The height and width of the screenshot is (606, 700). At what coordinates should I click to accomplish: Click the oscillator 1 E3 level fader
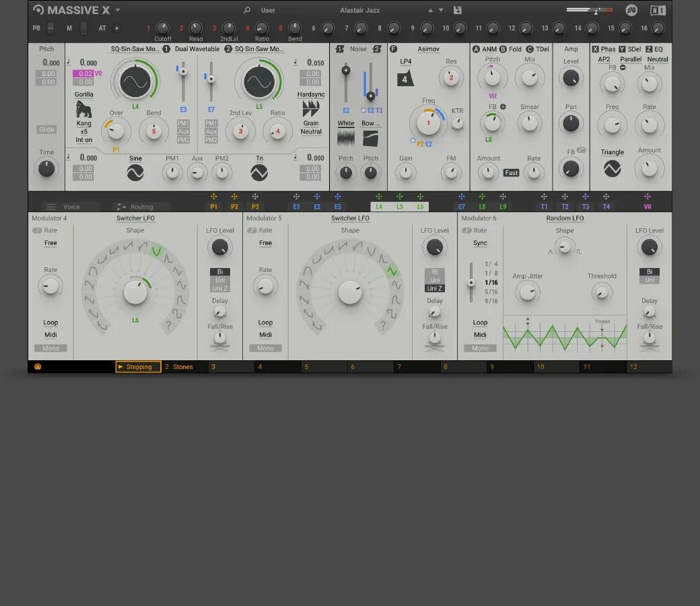(x=183, y=81)
